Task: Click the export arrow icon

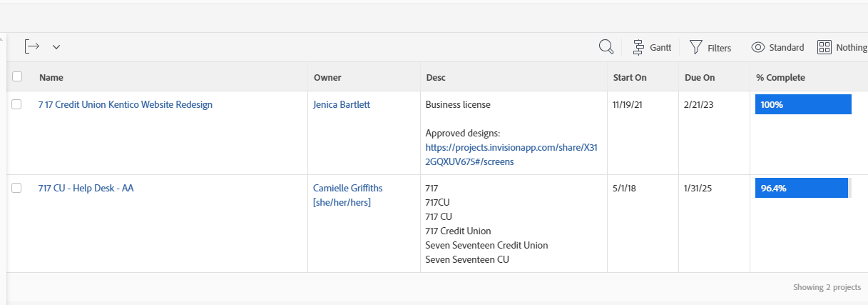Action: click(31, 46)
